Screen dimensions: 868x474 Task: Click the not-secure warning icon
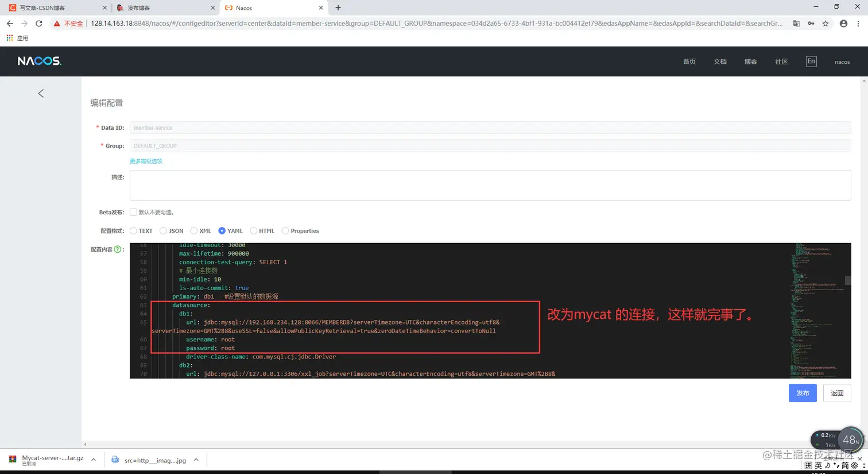(x=57, y=24)
